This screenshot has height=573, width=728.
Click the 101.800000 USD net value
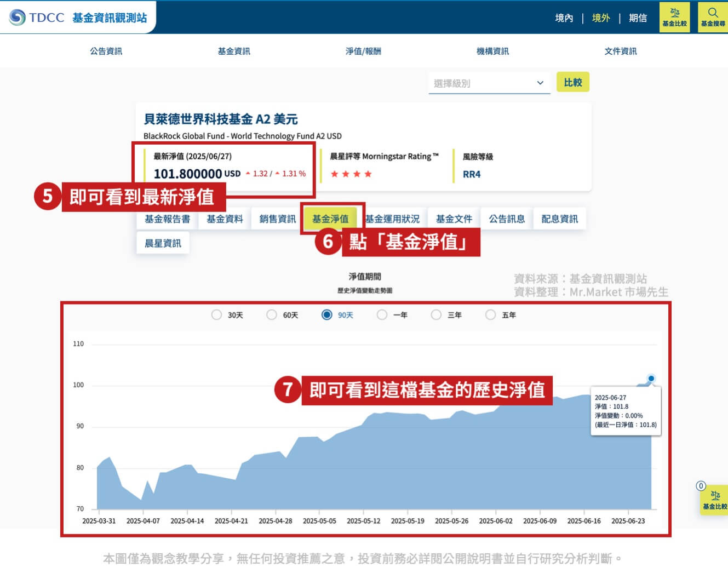point(197,174)
